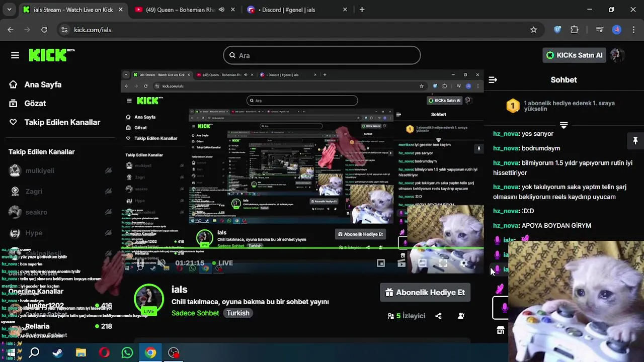
Task: Open Chrome media controls icon
Action: click(x=599, y=30)
